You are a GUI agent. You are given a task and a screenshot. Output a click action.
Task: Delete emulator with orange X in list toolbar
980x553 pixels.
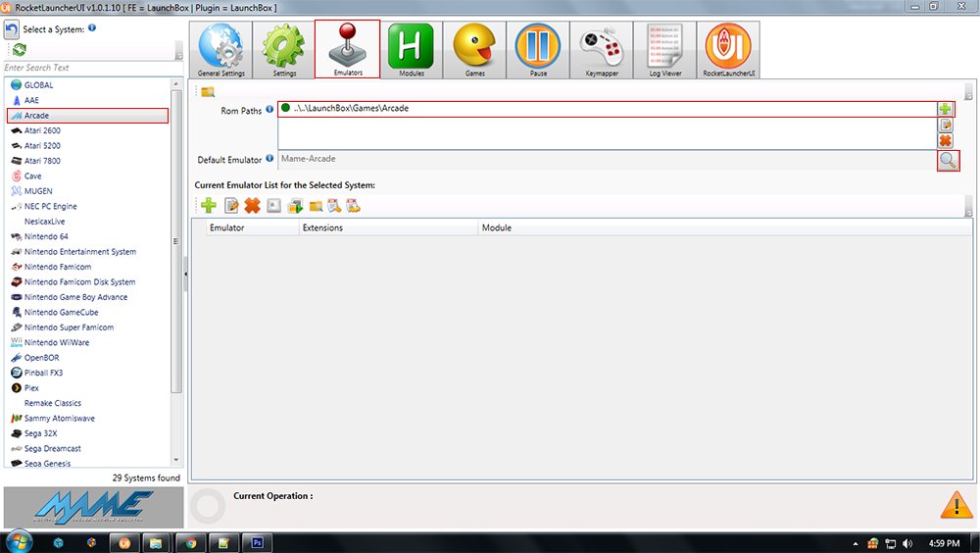pos(253,205)
